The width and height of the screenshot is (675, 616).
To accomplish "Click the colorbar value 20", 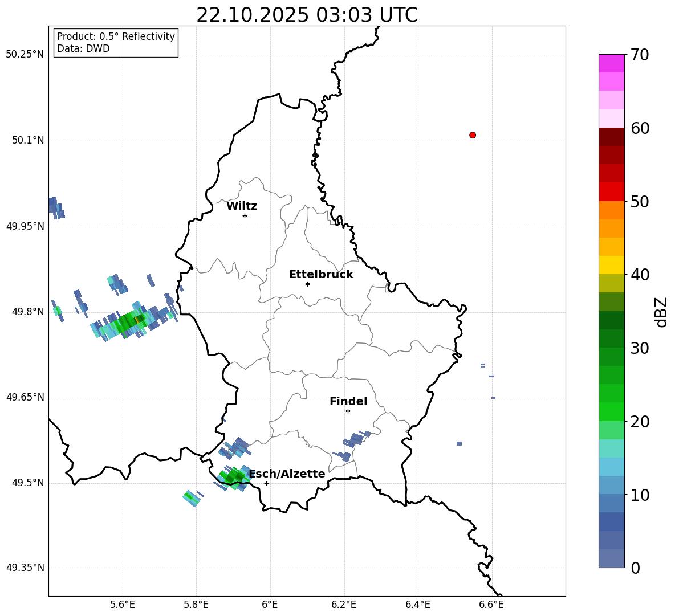I will pos(640,422).
